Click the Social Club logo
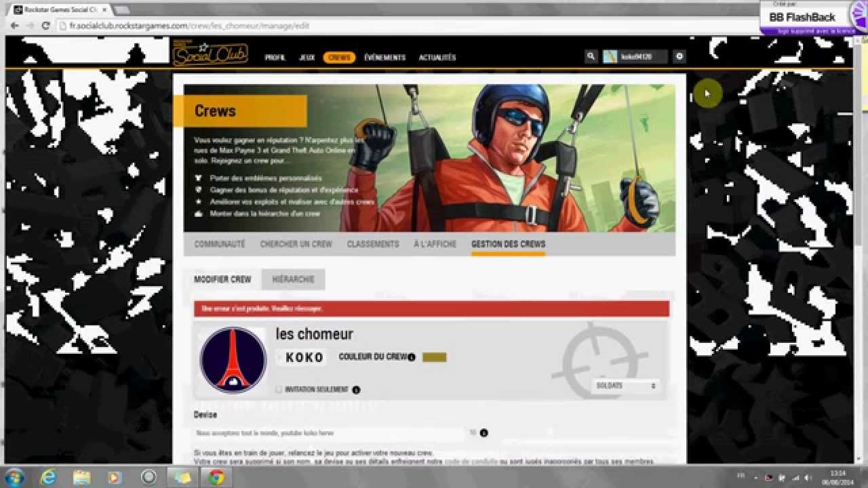The image size is (868, 488). point(210,54)
